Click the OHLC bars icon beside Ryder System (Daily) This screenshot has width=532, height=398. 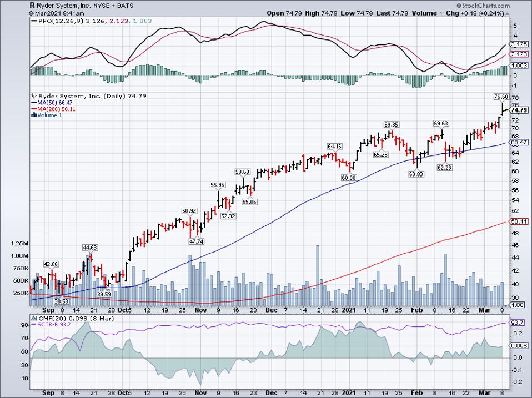pyautogui.click(x=33, y=96)
